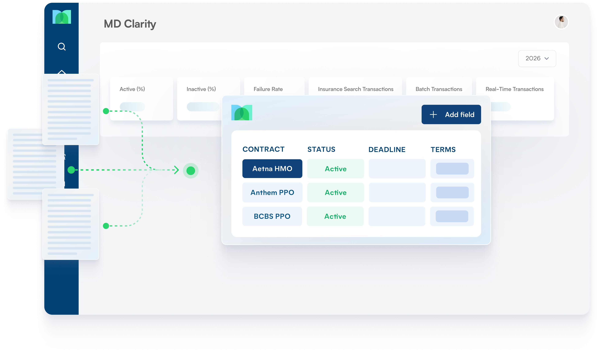Click the MD Clarity logo in sidebar
Image resolution: width=604 pixels, height=364 pixels.
(62, 17)
